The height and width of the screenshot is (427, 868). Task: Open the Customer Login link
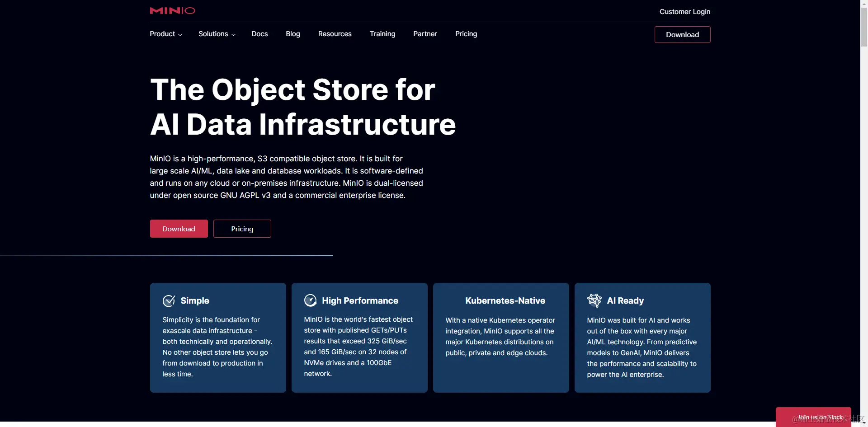click(685, 12)
